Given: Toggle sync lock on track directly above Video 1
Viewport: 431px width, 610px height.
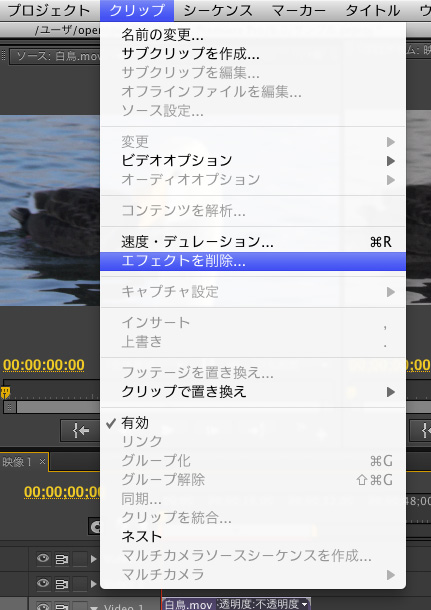Looking at the screenshot, I should tap(61, 584).
